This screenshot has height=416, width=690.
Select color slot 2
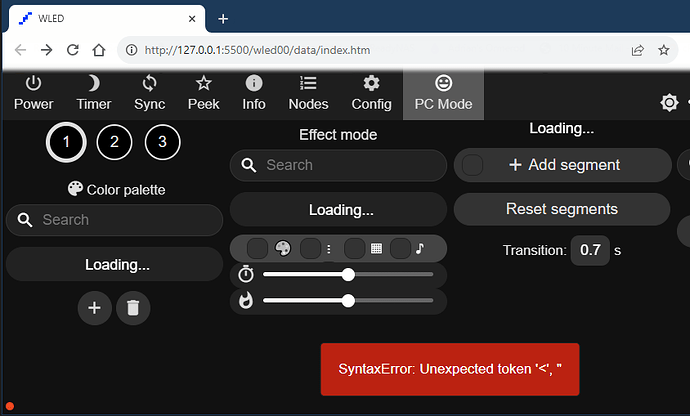pyautogui.click(x=114, y=142)
